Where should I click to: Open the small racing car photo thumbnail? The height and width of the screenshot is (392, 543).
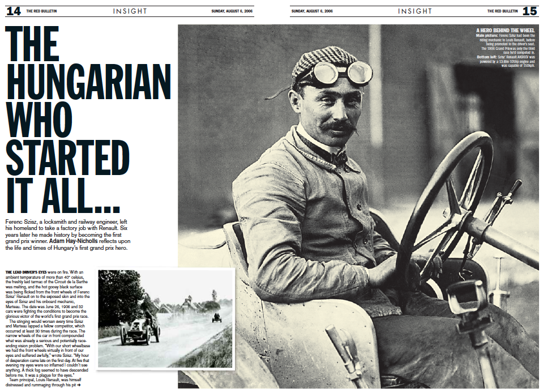coord(165,318)
